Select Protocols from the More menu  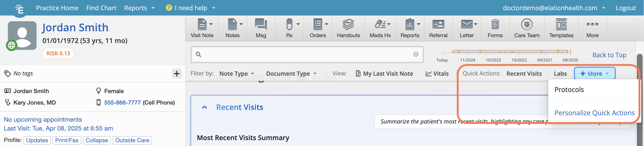(x=569, y=90)
